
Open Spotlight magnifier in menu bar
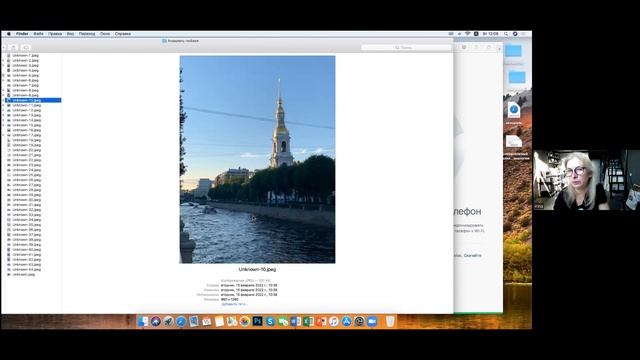506,34
